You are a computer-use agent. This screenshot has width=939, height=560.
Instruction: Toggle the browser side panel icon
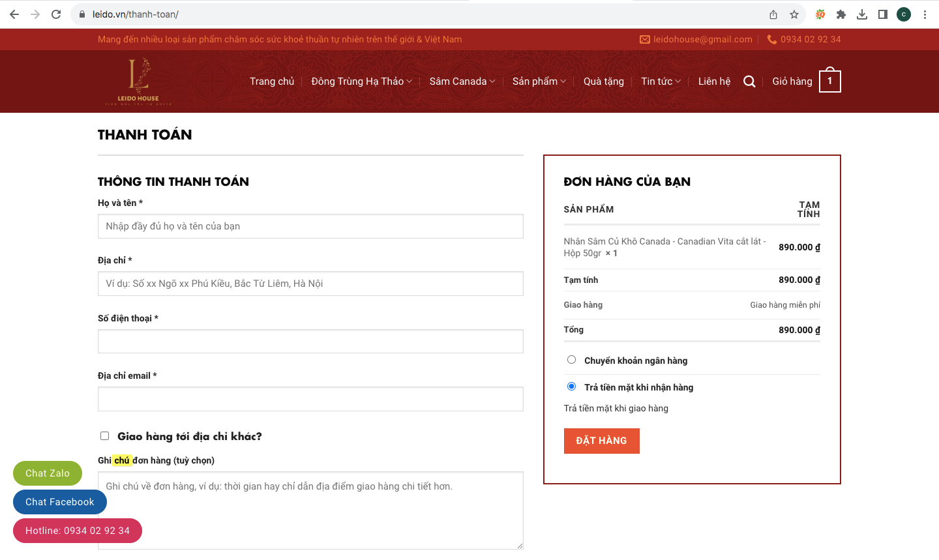883,14
